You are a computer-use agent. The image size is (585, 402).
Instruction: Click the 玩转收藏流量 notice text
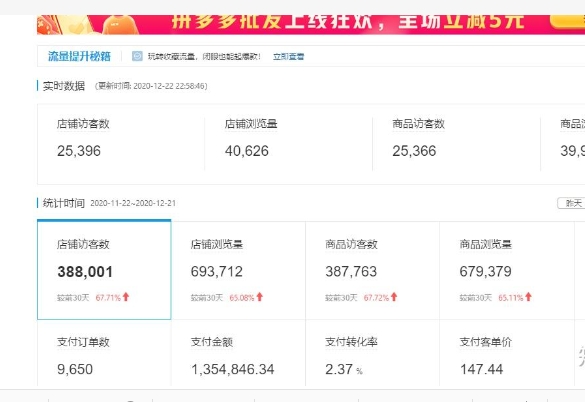pos(204,57)
